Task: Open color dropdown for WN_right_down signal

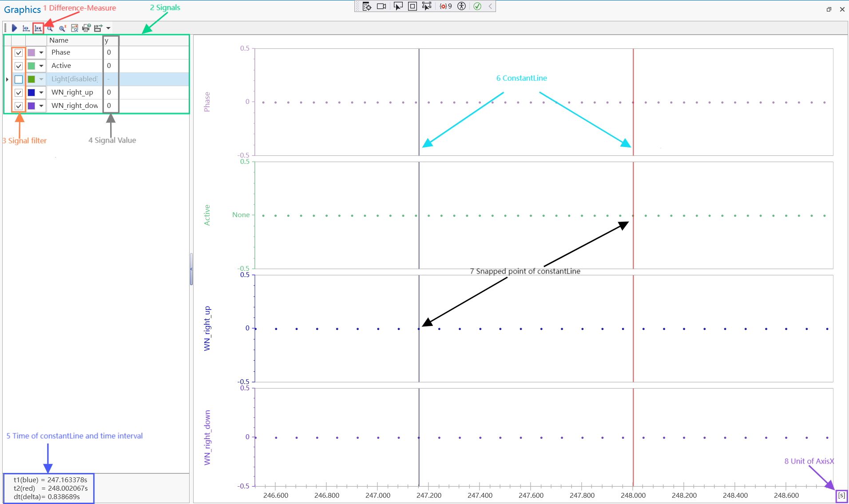Action: click(41, 106)
